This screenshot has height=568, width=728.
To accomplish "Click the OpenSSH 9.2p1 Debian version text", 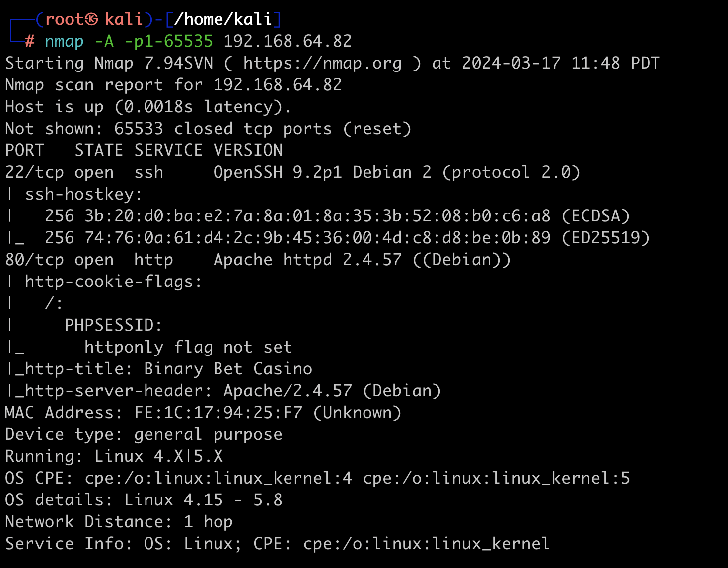I will coord(322,172).
